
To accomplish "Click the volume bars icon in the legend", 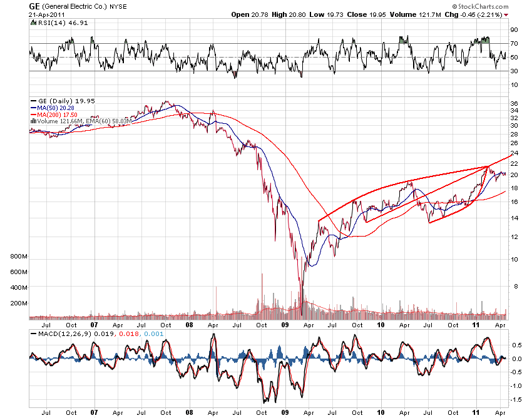I will pyautogui.click(x=33, y=121).
